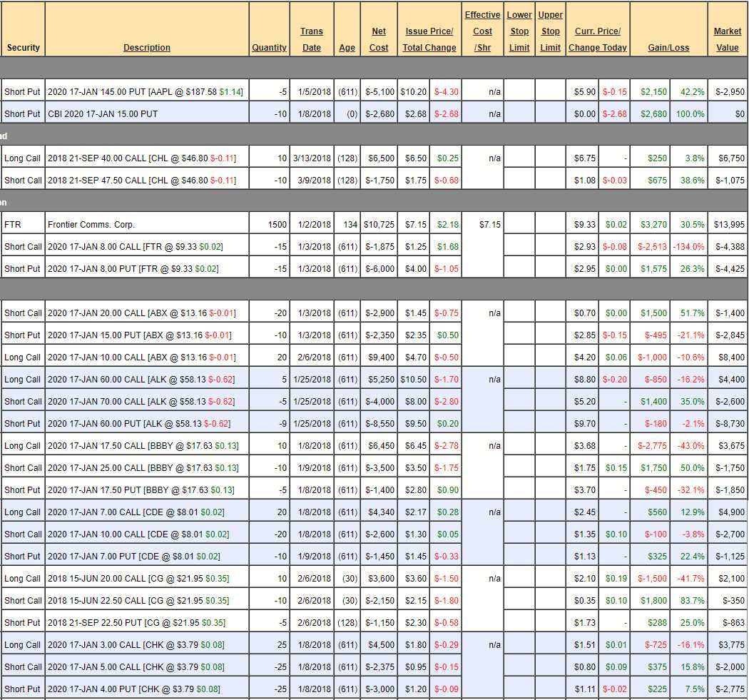Click the Net Cost column header
The width and height of the screenshot is (749, 700).
tap(379, 39)
